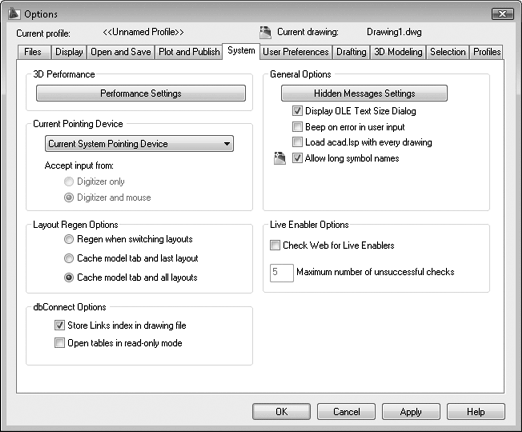Check Load acad.lsp with every drawing
The width and height of the screenshot is (522, 432).
pyautogui.click(x=297, y=142)
